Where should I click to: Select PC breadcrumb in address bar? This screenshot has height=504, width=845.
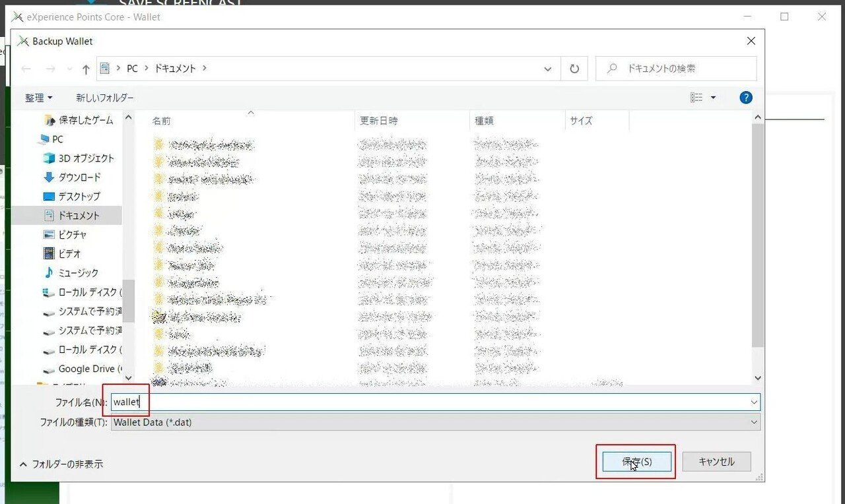(x=132, y=69)
